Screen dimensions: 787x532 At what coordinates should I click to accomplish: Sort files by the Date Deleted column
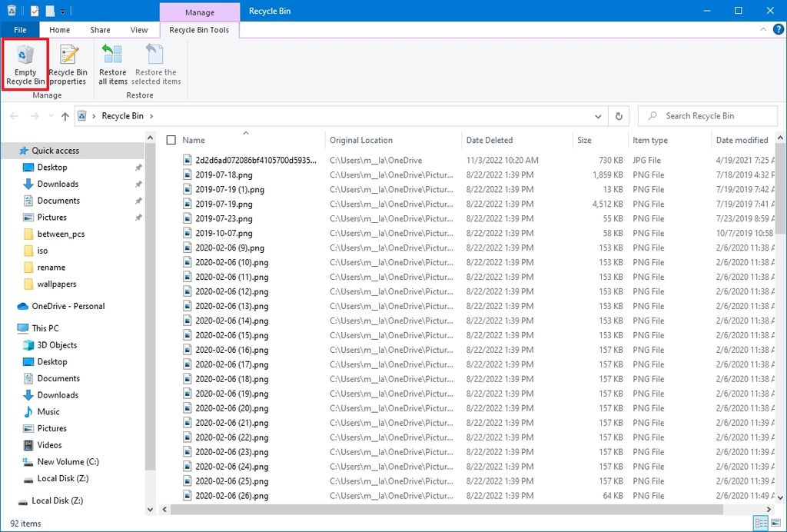point(490,140)
